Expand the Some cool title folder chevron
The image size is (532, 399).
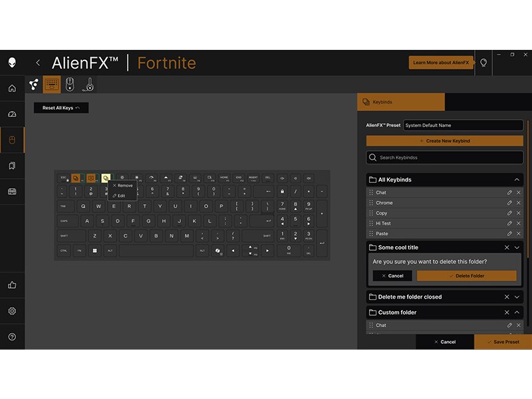[x=517, y=247]
